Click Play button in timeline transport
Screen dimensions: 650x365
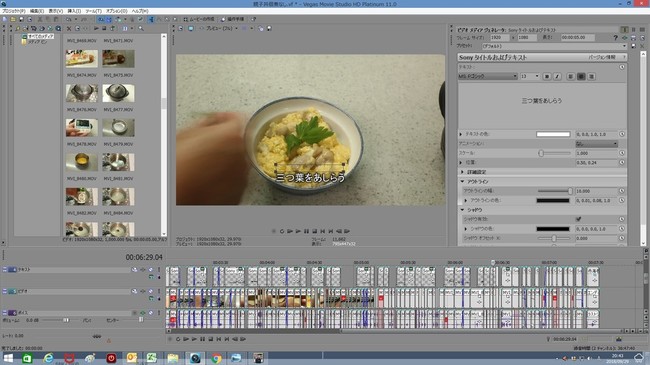click(194, 339)
